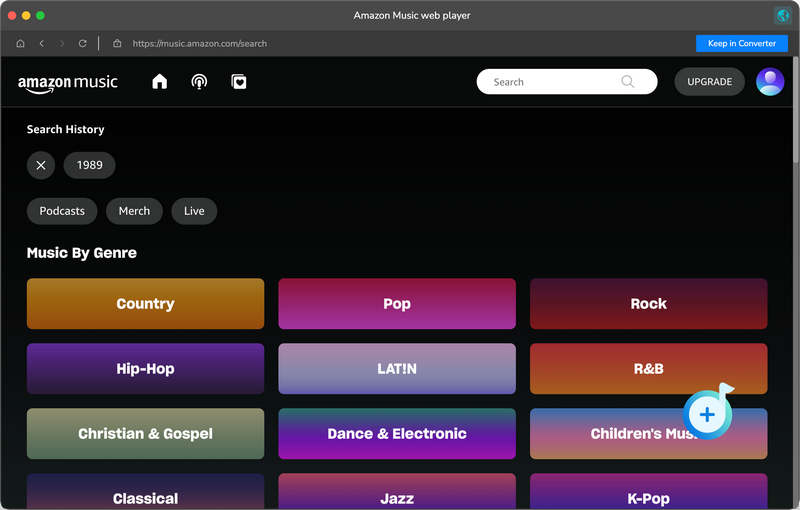Select the Merch filter chip
800x510 pixels.
(134, 211)
